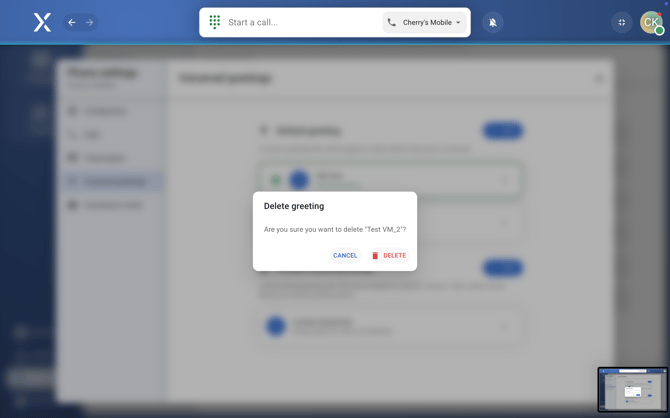
Task: Open the CK profile avatar
Action: coord(651,22)
